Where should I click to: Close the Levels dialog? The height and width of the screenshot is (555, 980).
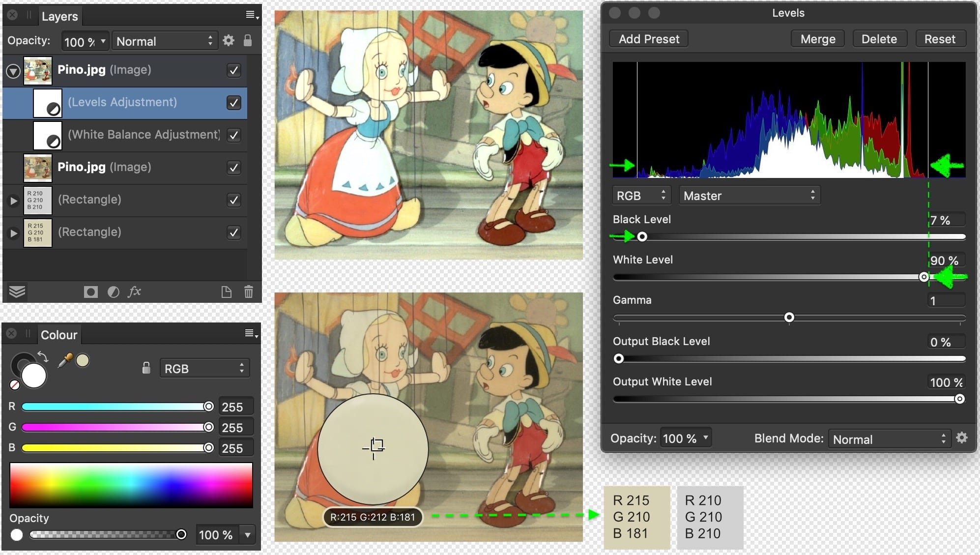coord(615,13)
